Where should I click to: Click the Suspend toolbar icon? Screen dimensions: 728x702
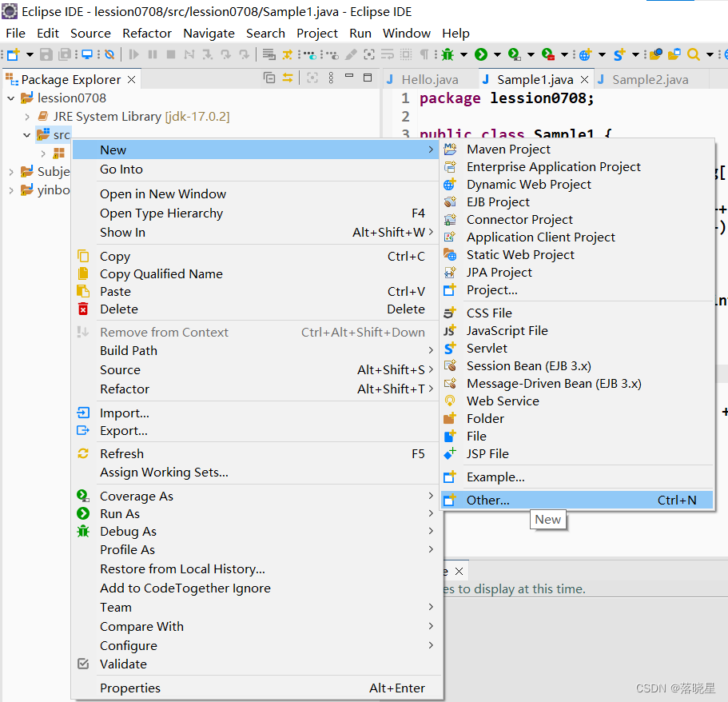tap(153, 54)
